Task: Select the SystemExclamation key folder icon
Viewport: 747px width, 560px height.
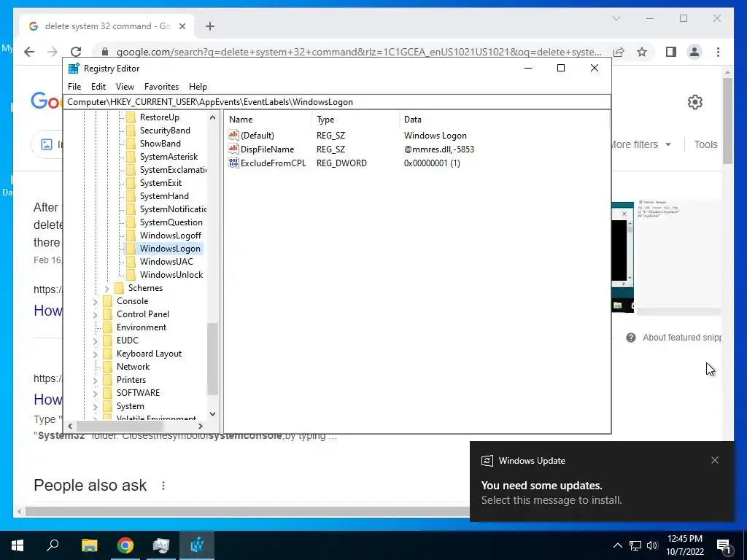Action: coord(131,169)
